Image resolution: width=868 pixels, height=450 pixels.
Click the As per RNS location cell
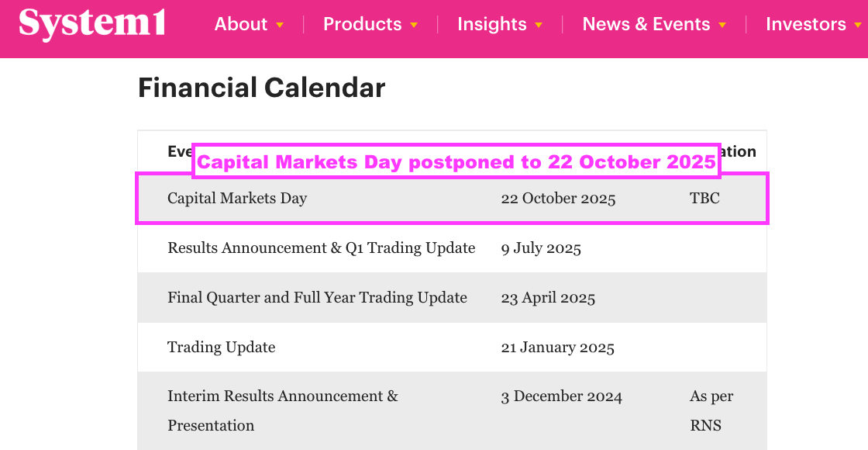click(712, 410)
